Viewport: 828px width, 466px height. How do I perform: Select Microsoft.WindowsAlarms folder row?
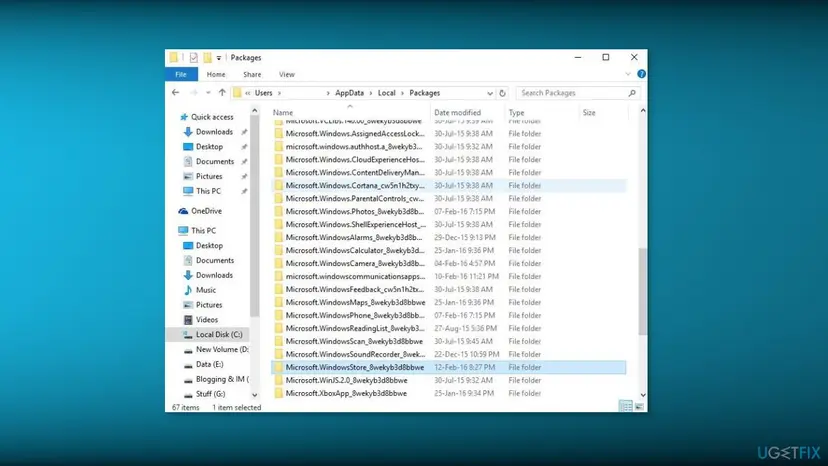pos(449,237)
